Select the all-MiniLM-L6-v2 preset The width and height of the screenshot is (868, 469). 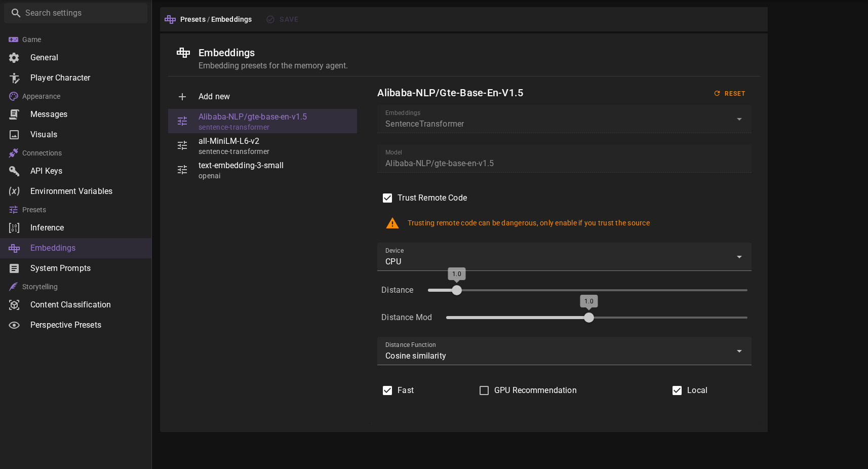pos(262,145)
